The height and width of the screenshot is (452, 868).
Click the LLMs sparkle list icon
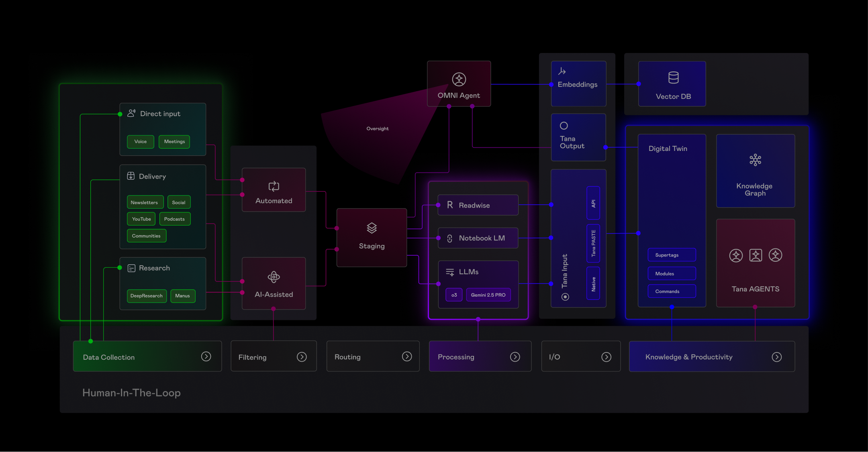pyautogui.click(x=450, y=272)
